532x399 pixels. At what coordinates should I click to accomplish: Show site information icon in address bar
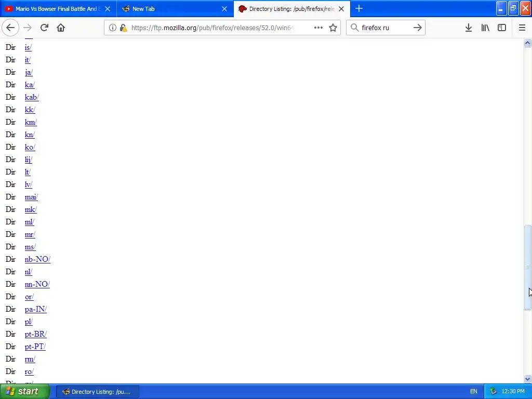point(112,28)
